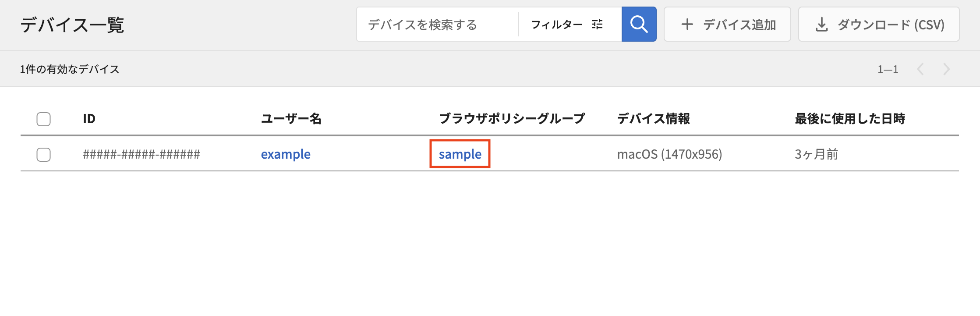
Task: Open the フィルター options dropdown
Action: coord(567,25)
